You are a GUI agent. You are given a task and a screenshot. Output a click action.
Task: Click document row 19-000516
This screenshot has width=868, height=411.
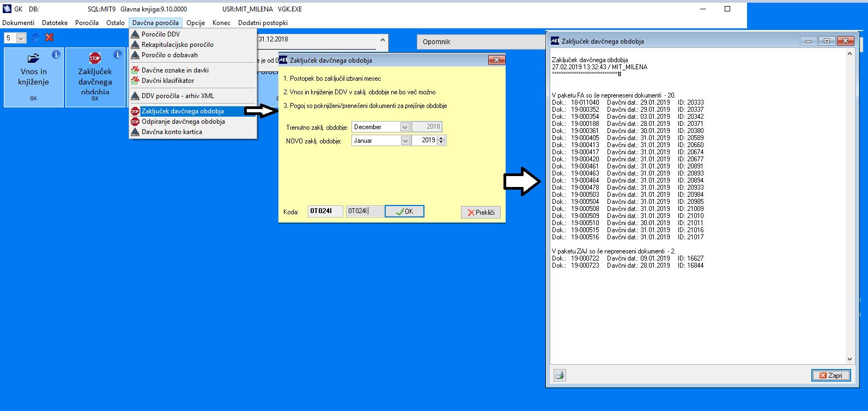tap(628, 237)
